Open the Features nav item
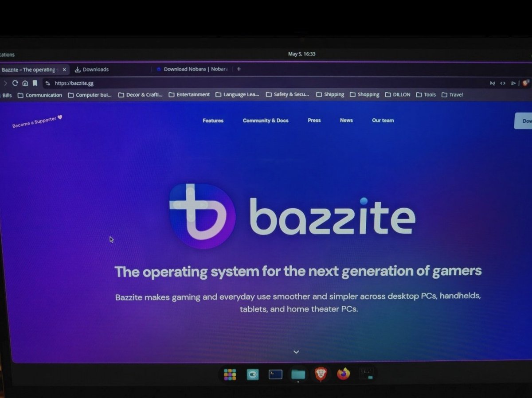Image resolution: width=532 pixels, height=398 pixels. [213, 121]
